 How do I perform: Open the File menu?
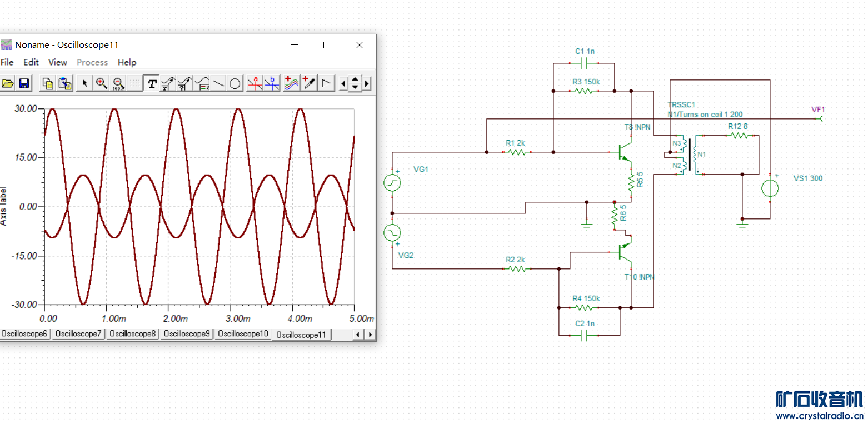7,62
